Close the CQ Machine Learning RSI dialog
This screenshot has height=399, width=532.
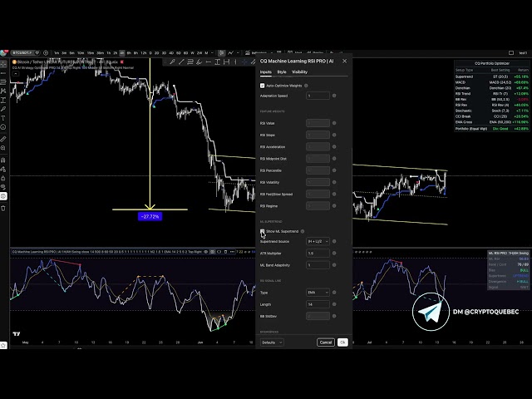[x=345, y=61]
